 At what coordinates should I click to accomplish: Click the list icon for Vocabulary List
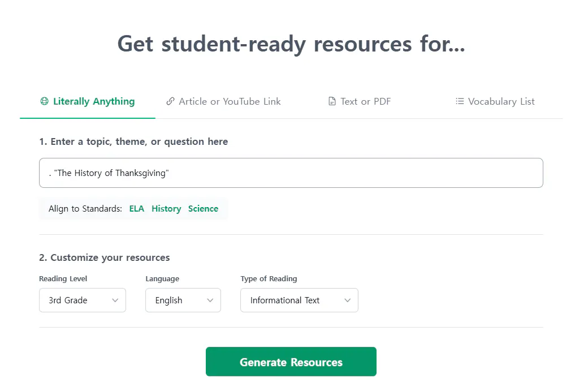(x=460, y=102)
